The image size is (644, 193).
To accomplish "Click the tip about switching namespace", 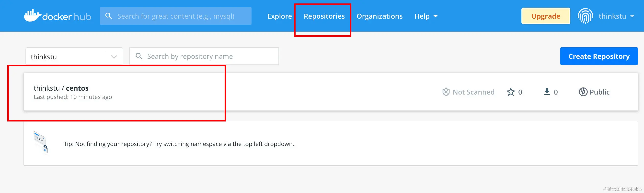I will tap(179, 144).
